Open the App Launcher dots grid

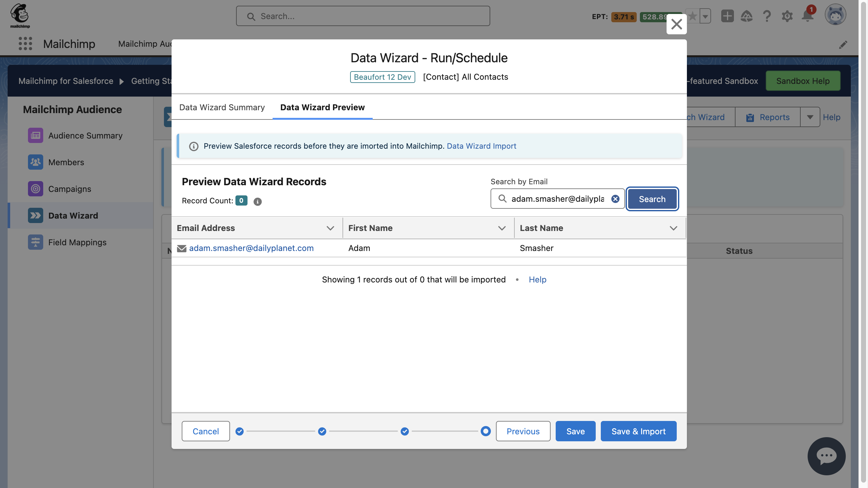[25, 44]
